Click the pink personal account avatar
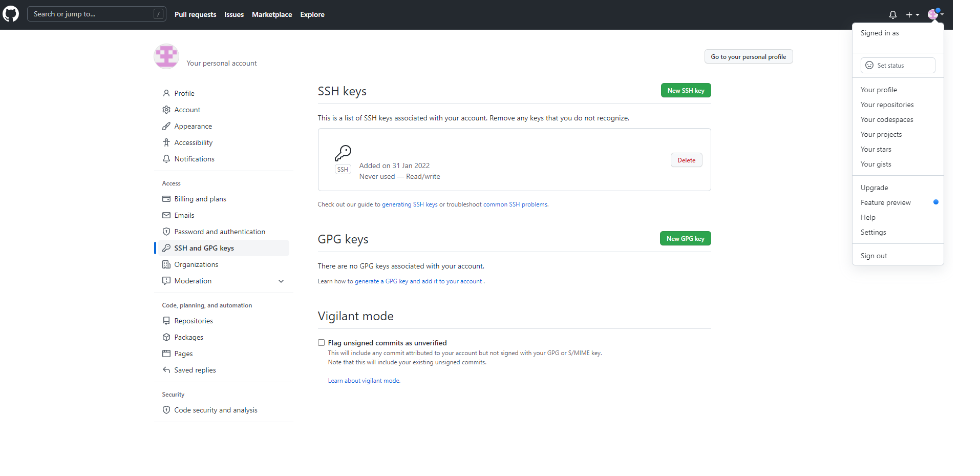Viewport: 980px width, 476px height. click(166, 56)
